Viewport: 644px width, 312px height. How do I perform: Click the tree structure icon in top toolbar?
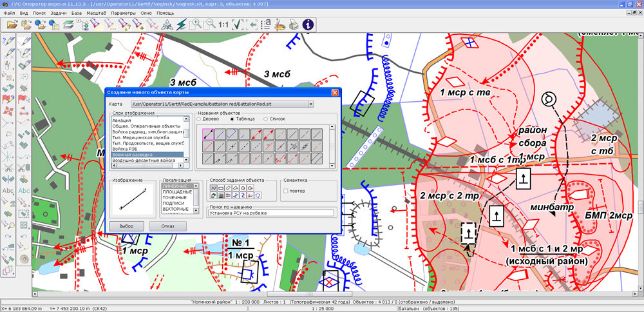[82, 24]
